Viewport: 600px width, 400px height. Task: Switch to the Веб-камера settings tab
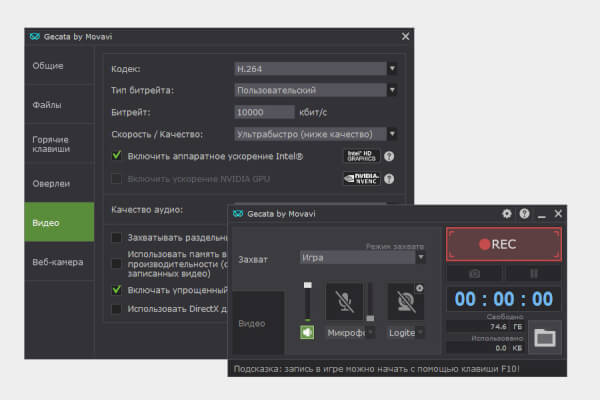(x=59, y=262)
